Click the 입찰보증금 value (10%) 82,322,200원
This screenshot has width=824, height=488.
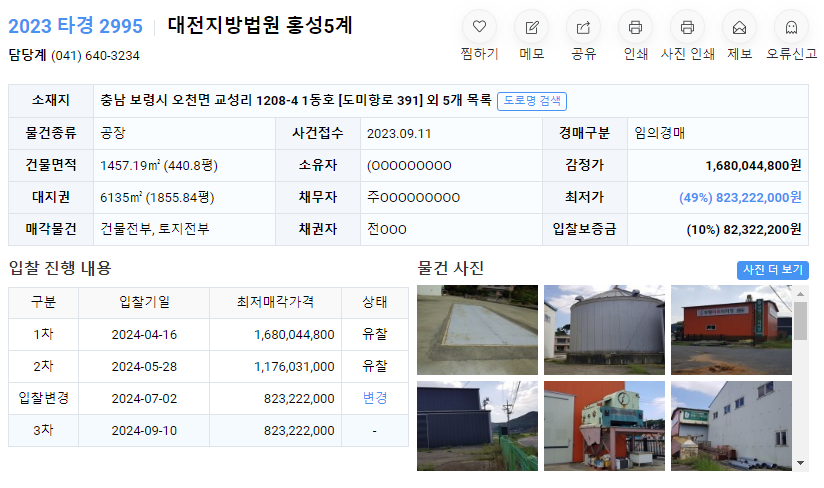744,229
